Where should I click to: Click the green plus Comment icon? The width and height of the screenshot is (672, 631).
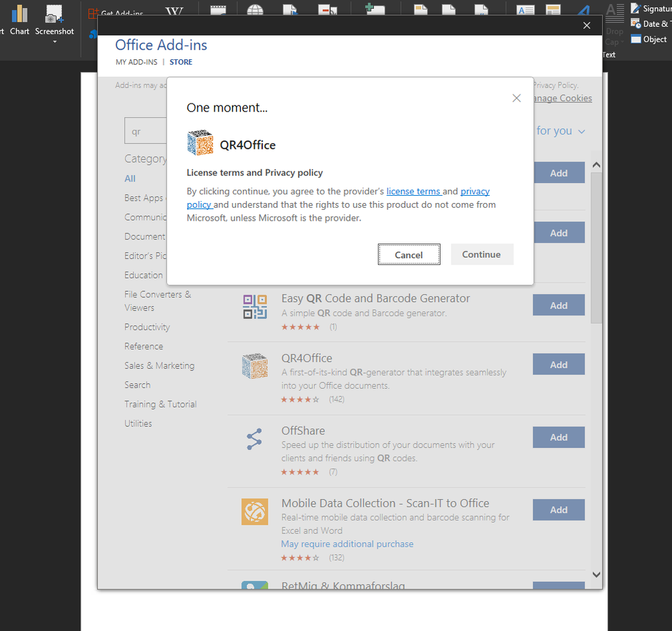coord(375,9)
